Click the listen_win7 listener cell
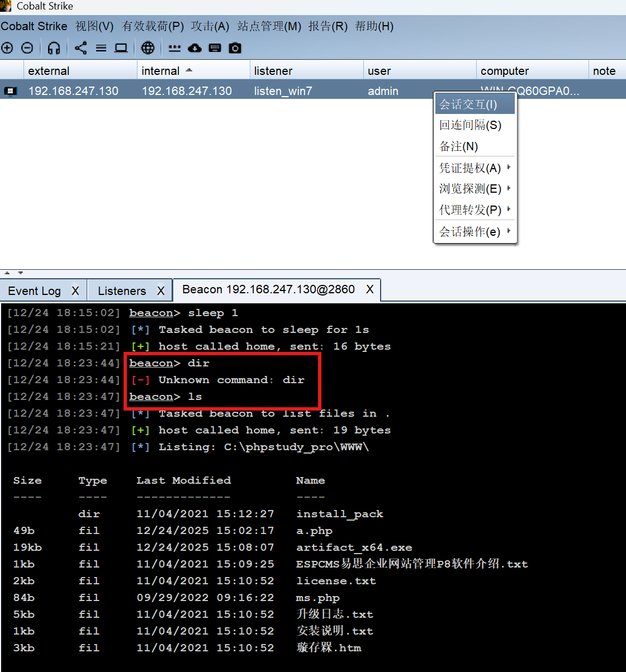The image size is (626, 672). click(x=283, y=91)
